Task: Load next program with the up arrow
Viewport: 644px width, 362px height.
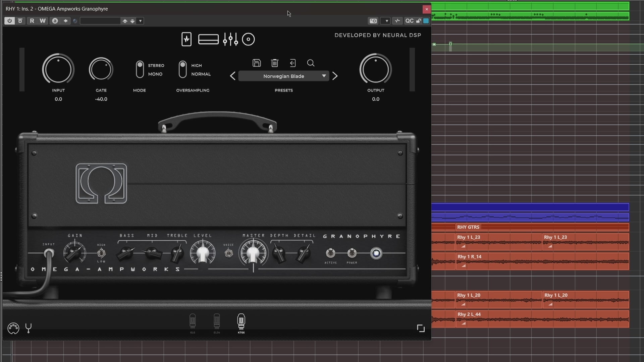Action: pyautogui.click(x=125, y=21)
